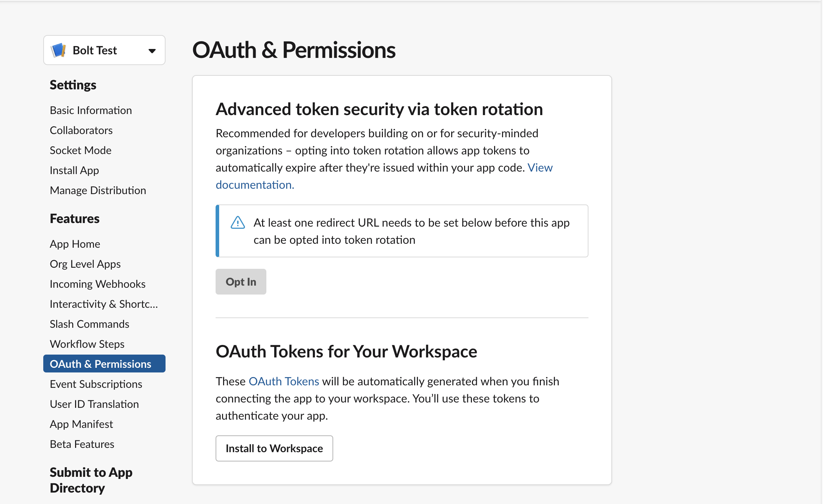Open the Bolt Test app switcher dropdown
The image size is (823, 504).
152,50
